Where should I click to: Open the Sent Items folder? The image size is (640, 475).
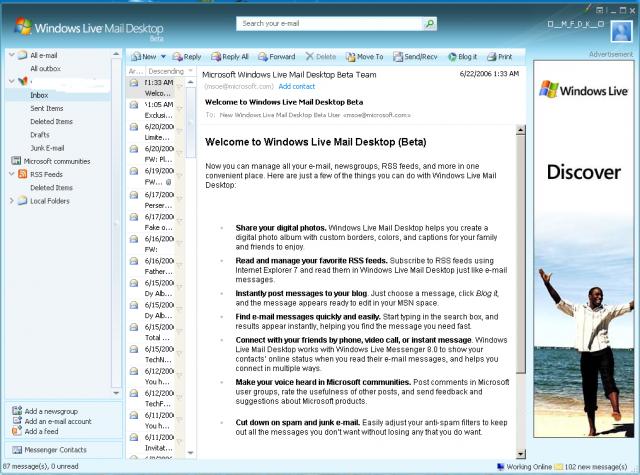[x=47, y=108]
